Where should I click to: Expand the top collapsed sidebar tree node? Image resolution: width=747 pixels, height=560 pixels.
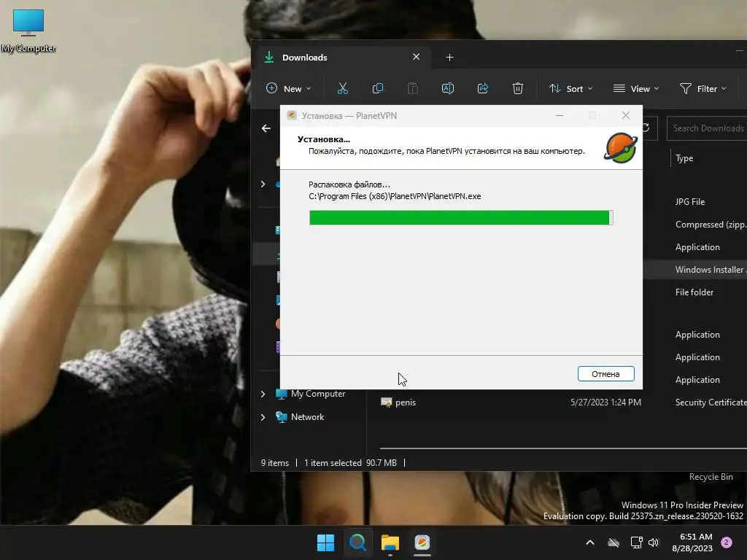click(263, 184)
